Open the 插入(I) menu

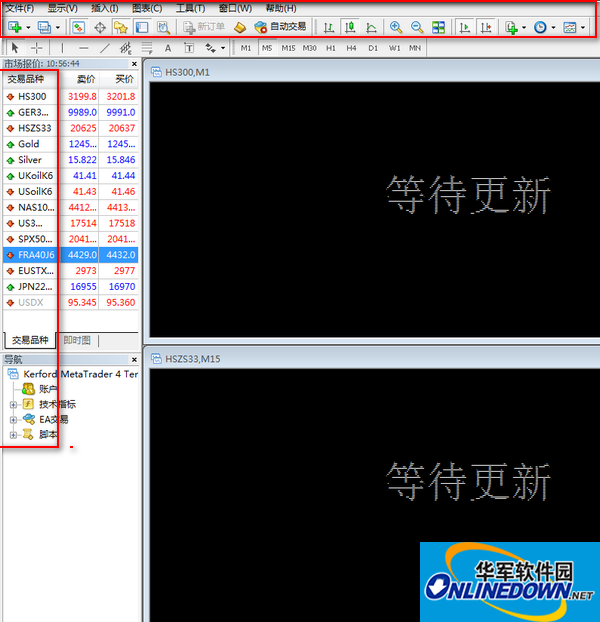tap(105, 8)
